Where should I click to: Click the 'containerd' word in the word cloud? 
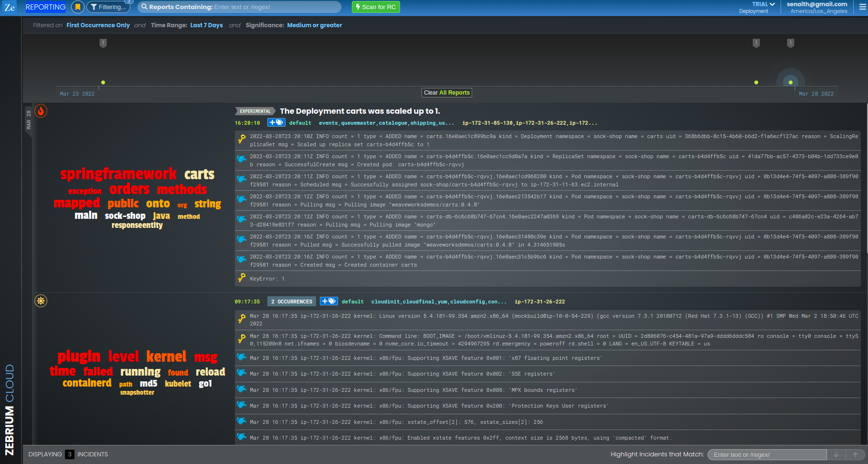87,383
